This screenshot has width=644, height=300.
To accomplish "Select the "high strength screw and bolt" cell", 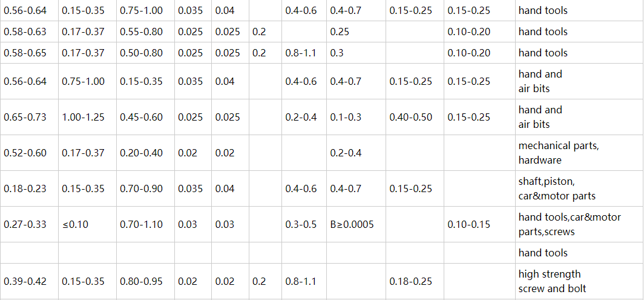I will (x=552, y=281).
